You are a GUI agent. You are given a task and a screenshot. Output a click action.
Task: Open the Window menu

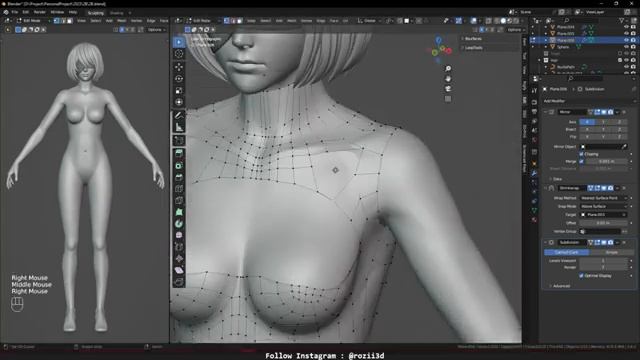coord(57,12)
